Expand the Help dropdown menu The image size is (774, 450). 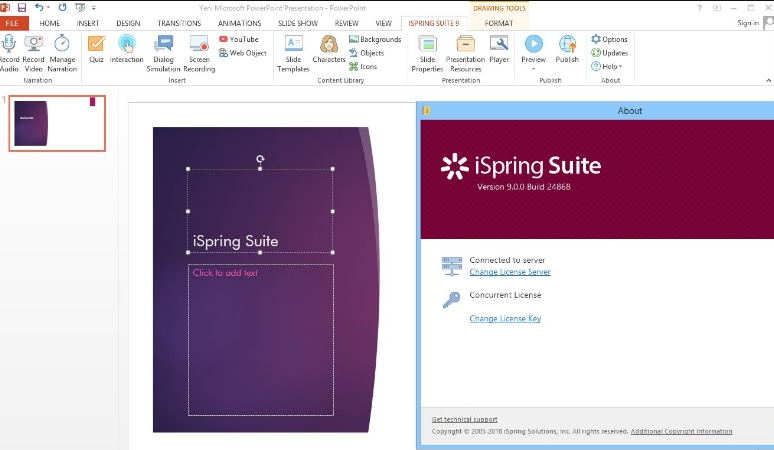pos(607,66)
